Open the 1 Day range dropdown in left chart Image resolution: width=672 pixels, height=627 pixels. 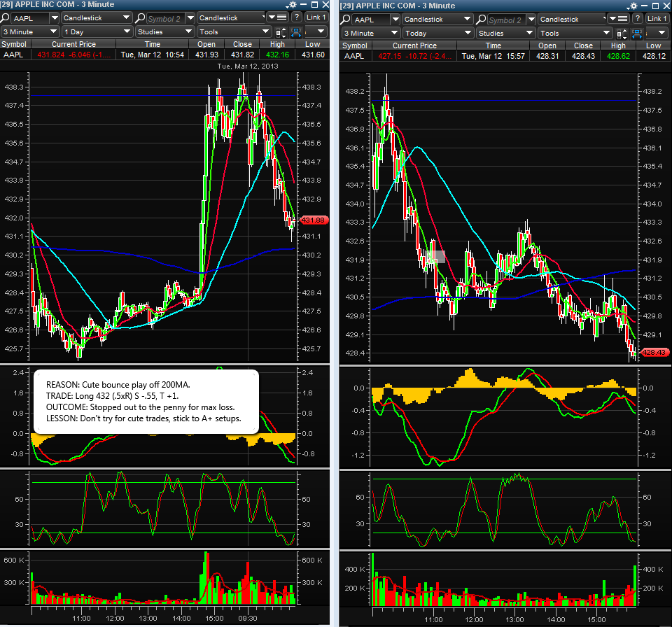(97, 31)
